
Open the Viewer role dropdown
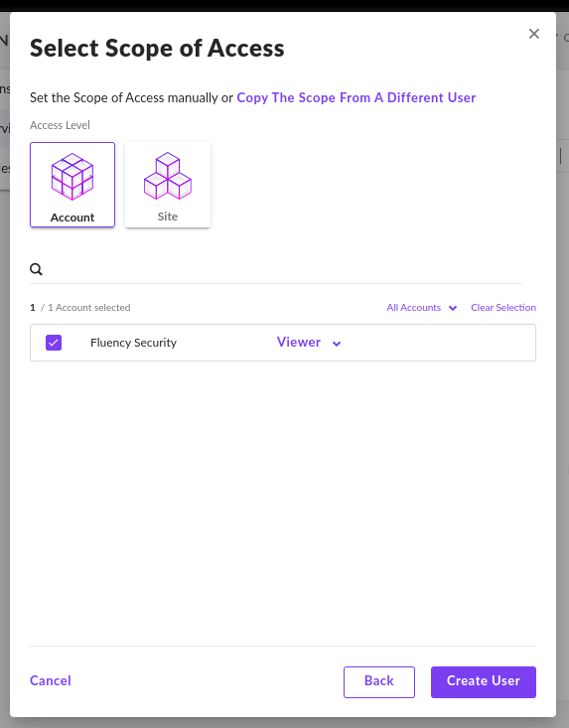pos(309,343)
